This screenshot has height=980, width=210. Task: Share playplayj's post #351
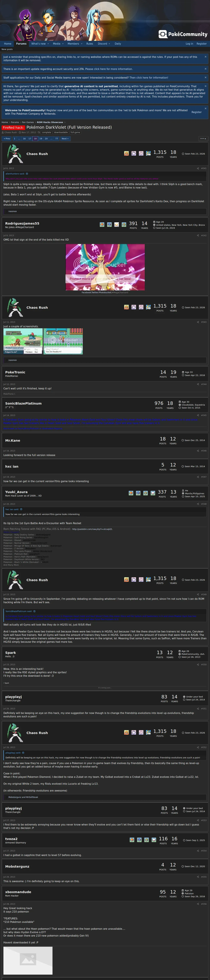coord(198,709)
